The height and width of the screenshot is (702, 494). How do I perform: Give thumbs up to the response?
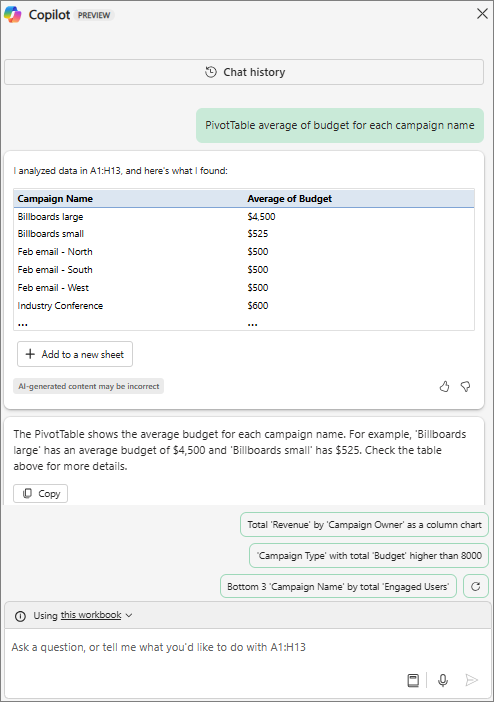click(x=444, y=386)
